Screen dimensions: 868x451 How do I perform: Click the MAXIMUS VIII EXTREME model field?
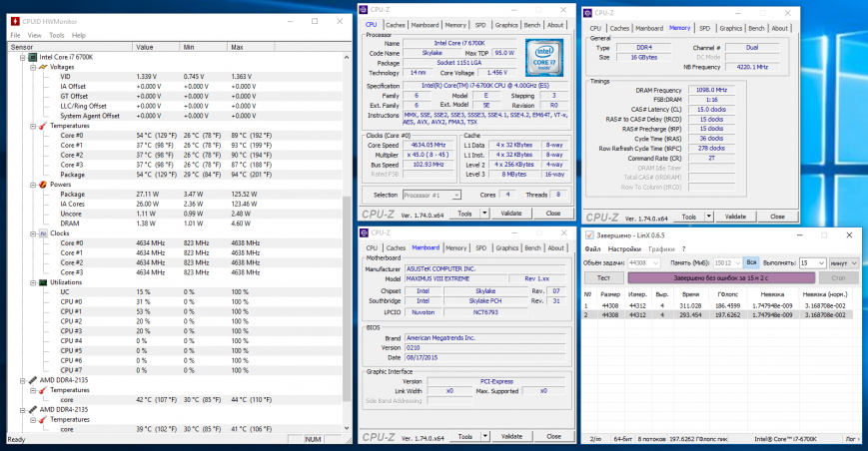point(456,279)
